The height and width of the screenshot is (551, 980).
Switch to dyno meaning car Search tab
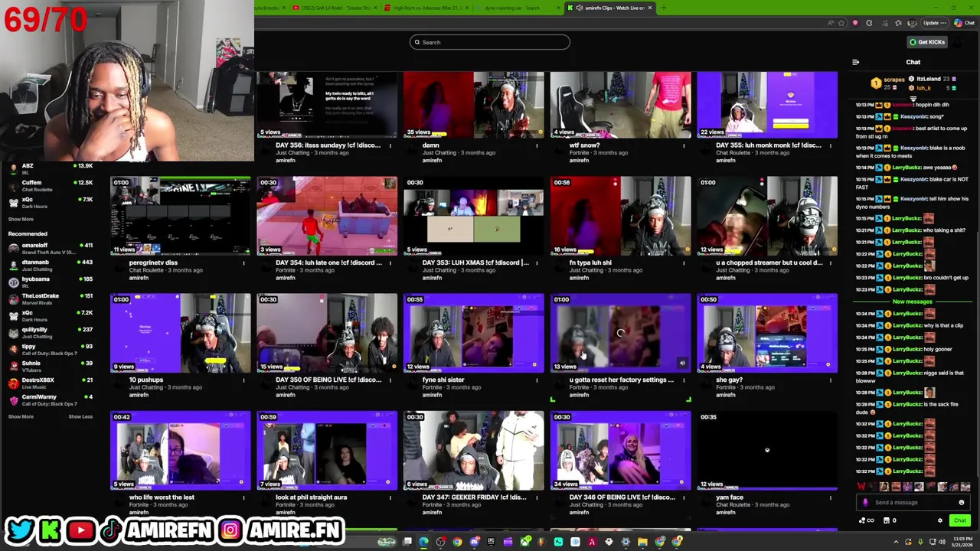pos(517,8)
